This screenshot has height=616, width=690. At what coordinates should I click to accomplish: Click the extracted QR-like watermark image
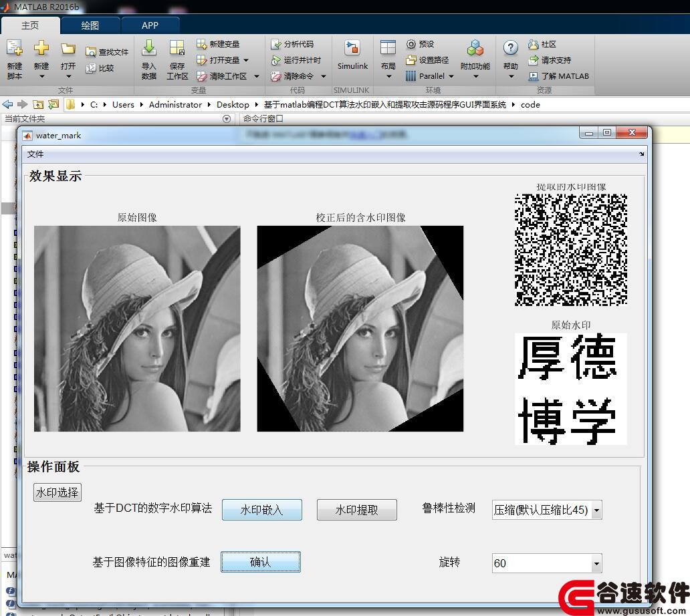click(x=571, y=250)
